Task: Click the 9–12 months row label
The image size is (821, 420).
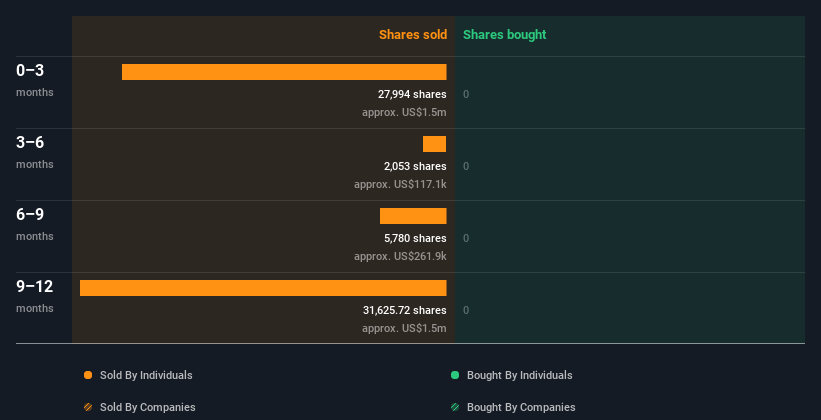Action: [35, 296]
